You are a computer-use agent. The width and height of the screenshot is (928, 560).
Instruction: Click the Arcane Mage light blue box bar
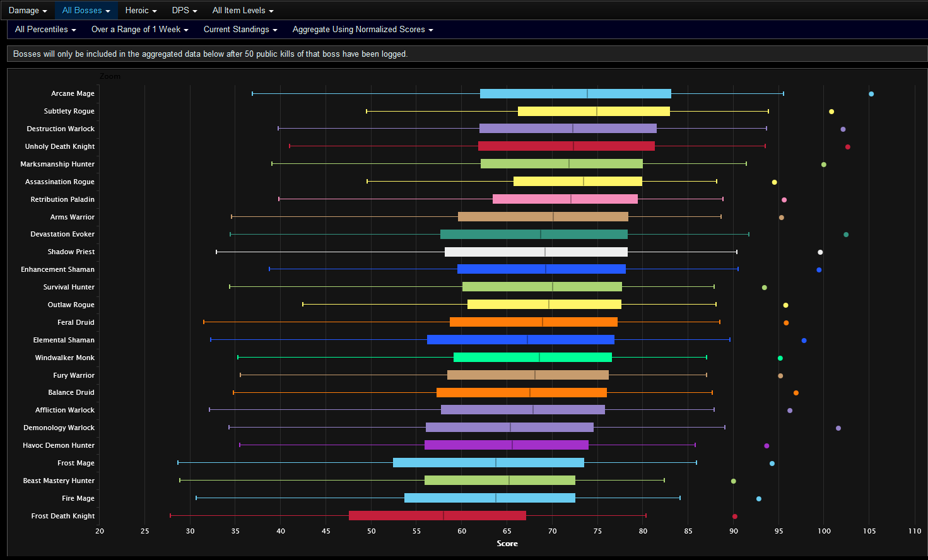pos(575,94)
